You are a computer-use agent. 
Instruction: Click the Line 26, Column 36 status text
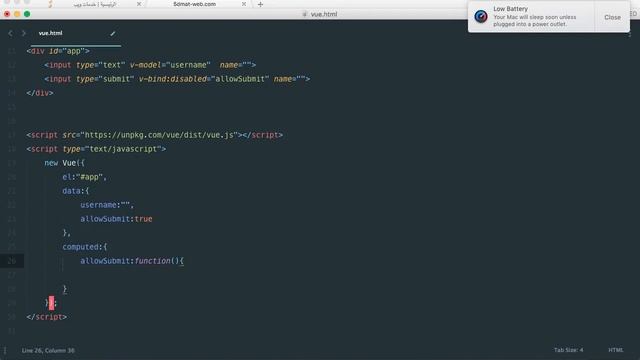click(48, 351)
